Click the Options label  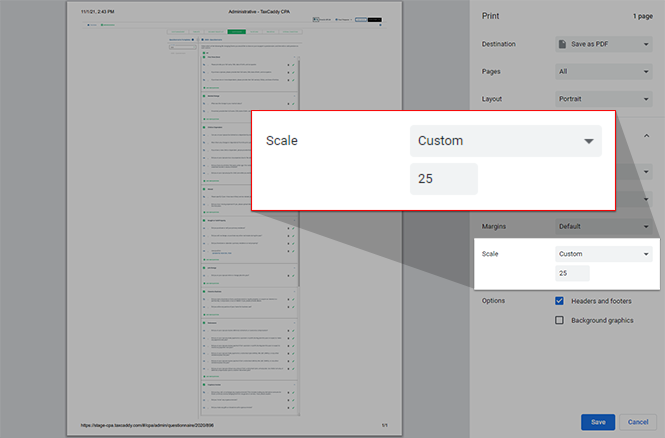pyautogui.click(x=493, y=301)
